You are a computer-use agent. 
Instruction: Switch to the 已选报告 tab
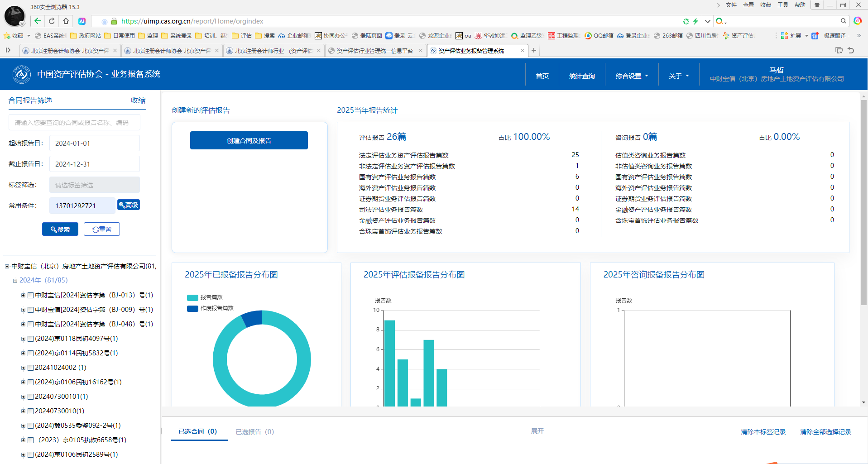pos(254,432)
